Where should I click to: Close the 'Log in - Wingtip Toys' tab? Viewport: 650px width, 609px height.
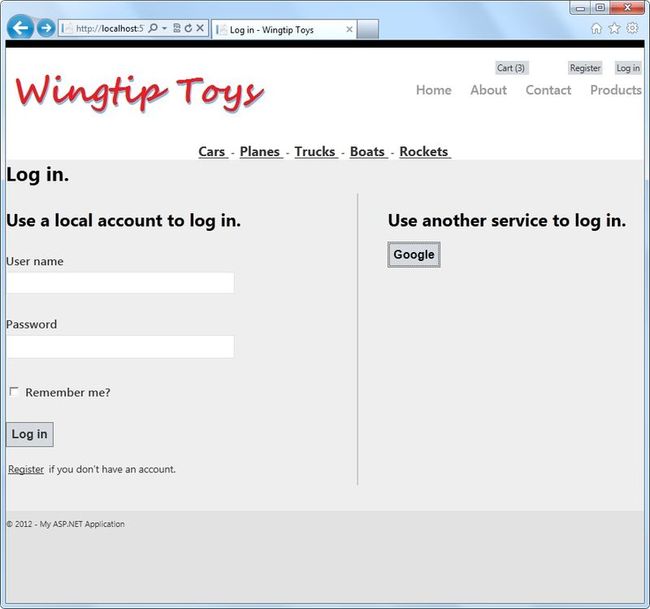click(x=349, y=29)
